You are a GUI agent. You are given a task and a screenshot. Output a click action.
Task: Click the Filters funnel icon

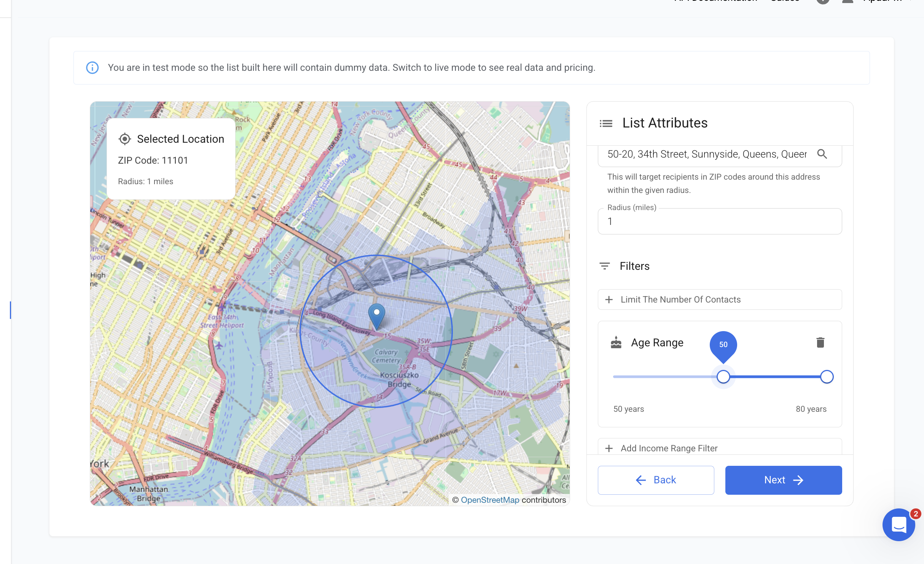pos(604,266)
